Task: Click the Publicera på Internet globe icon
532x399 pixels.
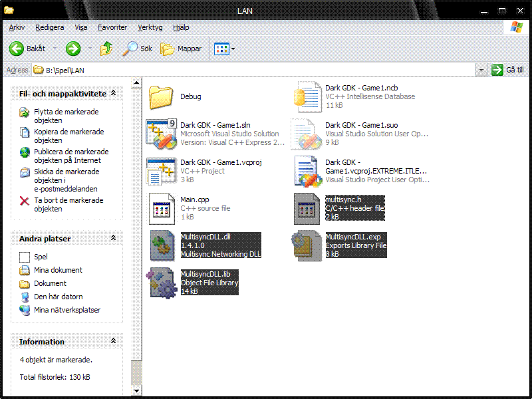Action: [x=25, y=152]
